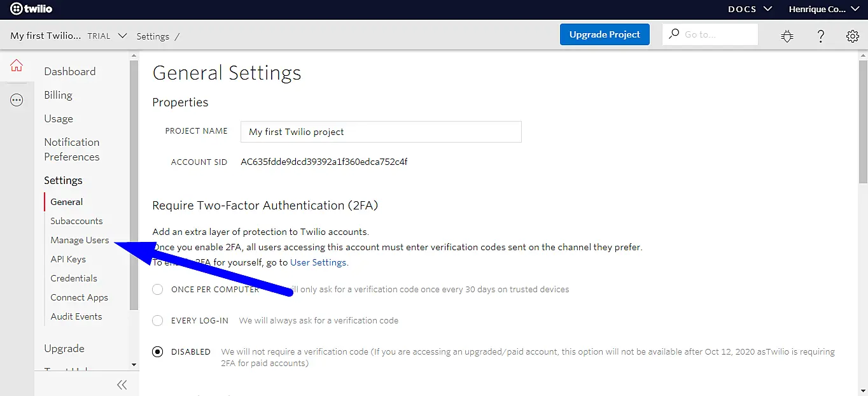Open all products ellipsis icon

[17, 100]
